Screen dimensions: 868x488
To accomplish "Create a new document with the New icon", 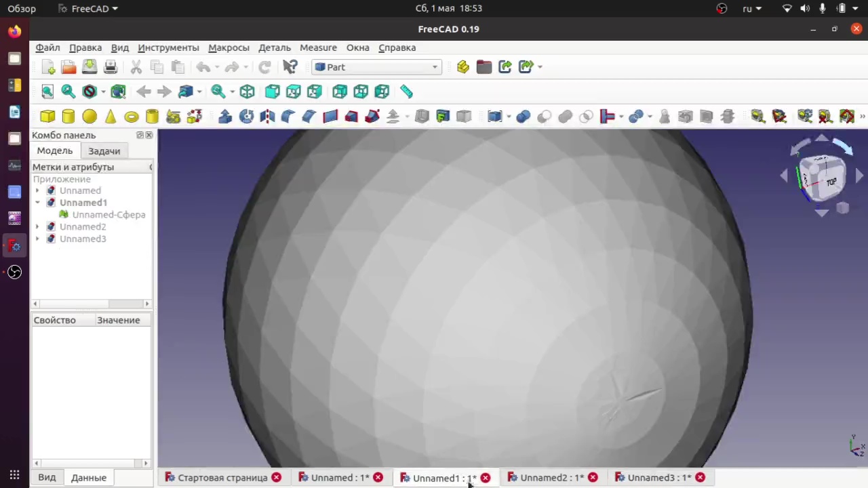I will tap(48, 67).
